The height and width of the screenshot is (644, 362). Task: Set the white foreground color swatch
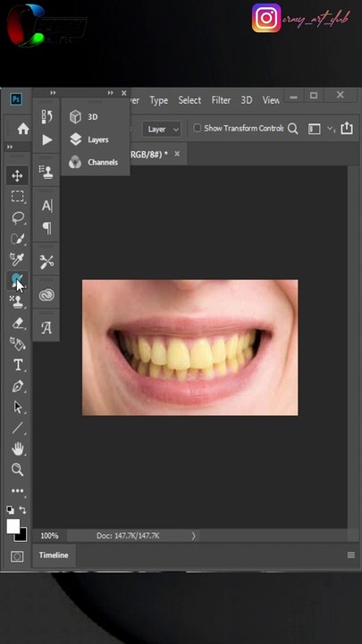pos(13,526)
